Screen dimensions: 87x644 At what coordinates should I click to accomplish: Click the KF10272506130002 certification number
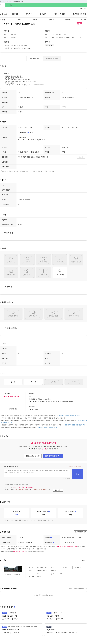(x=68, y=542)
